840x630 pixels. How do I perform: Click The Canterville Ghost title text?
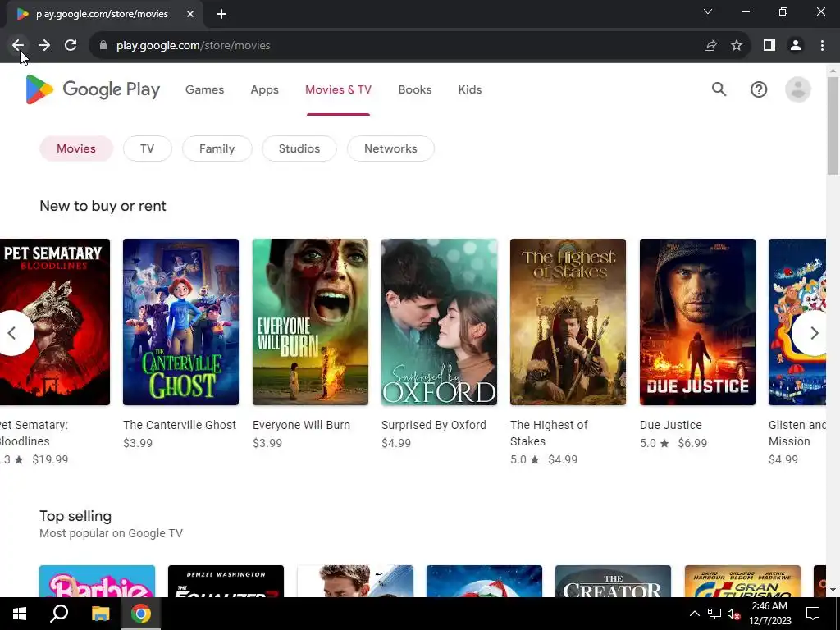click(x=180, y=425)
